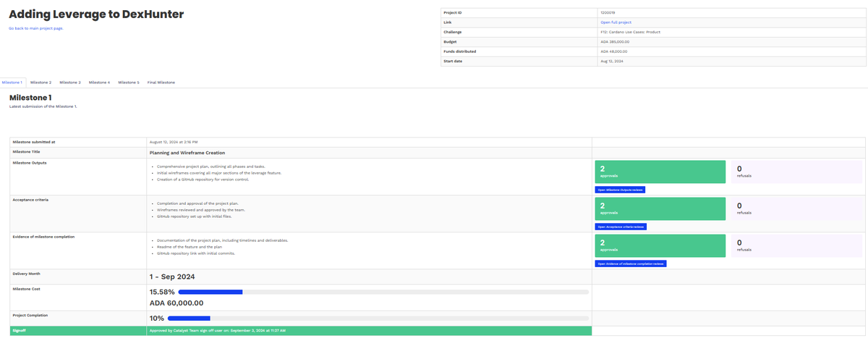
Task: Click the refusals box for Milestone Outputs
Action: coord(796,172)
